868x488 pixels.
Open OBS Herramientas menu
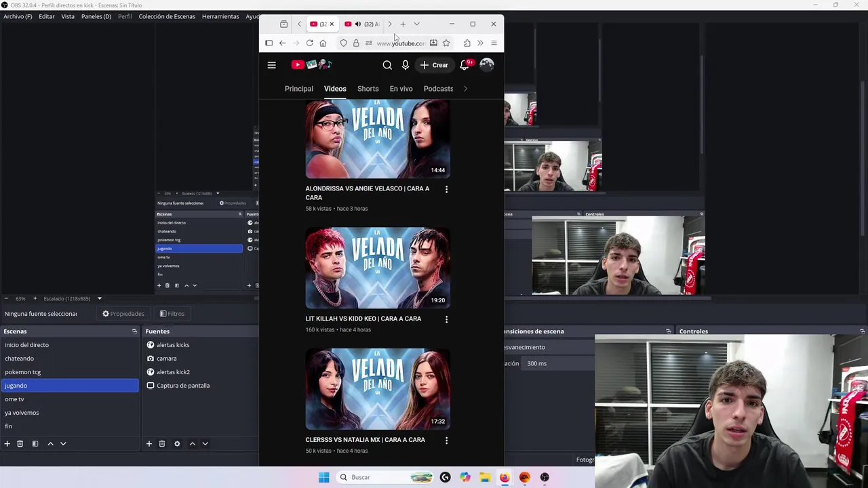[x=220, y=16]
